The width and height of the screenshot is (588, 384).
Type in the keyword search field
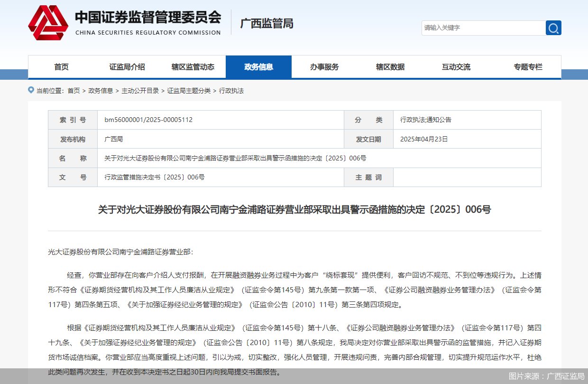click(483, 28)
